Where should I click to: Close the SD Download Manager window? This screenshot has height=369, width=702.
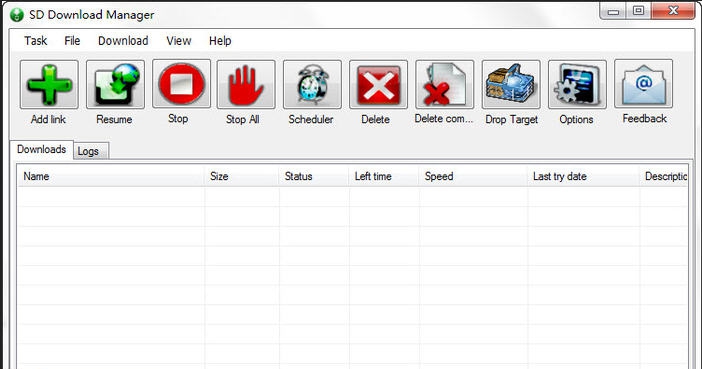coord(673,11)
